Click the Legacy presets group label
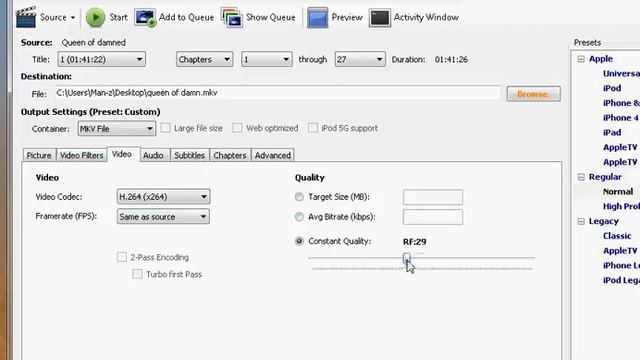 [604, 221]
